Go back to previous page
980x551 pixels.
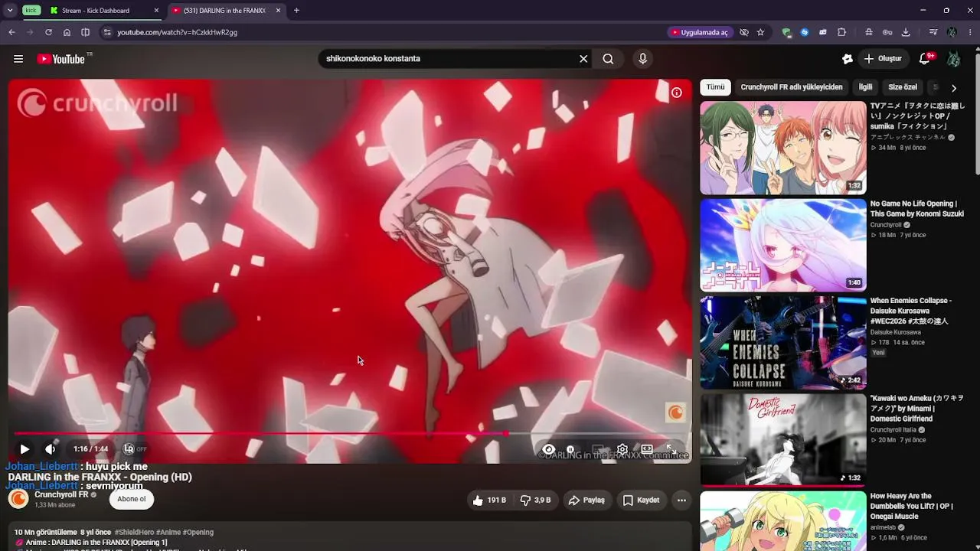coord(11,32)
